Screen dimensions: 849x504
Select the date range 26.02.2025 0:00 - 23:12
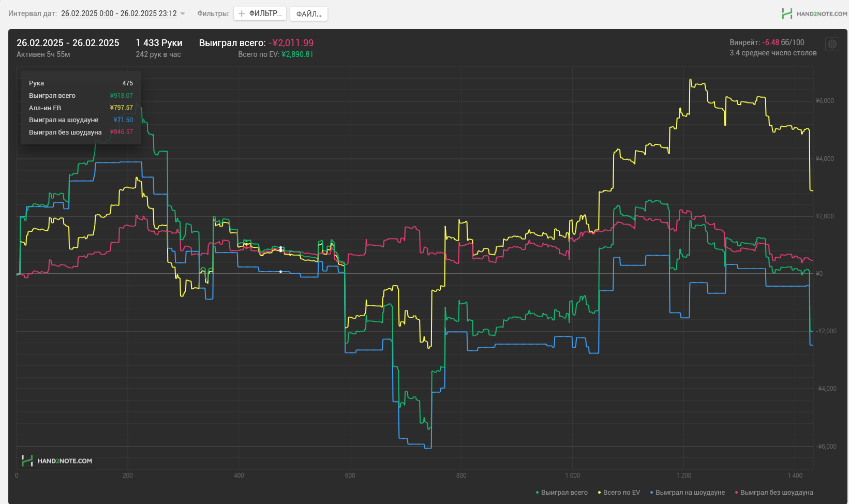pyautogui.click(x=119, y=13)
